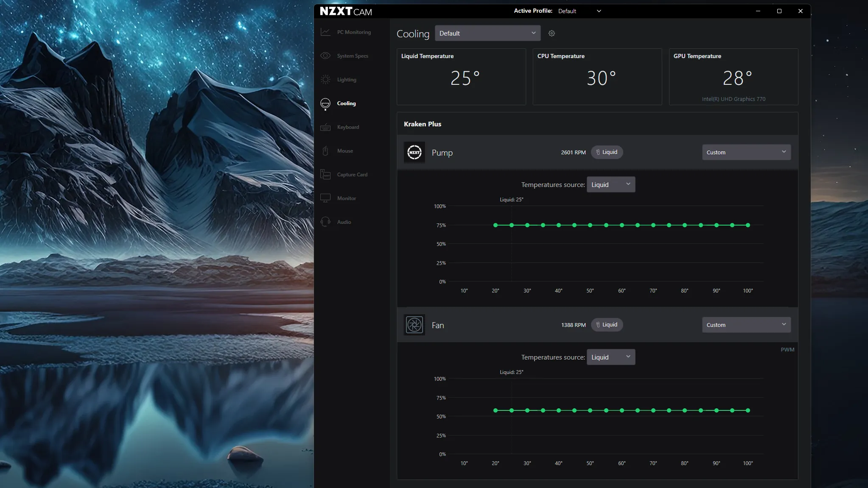Open PC Monitoring section
The height and width of the screenshot is (488, 868).
click(354, 32)
